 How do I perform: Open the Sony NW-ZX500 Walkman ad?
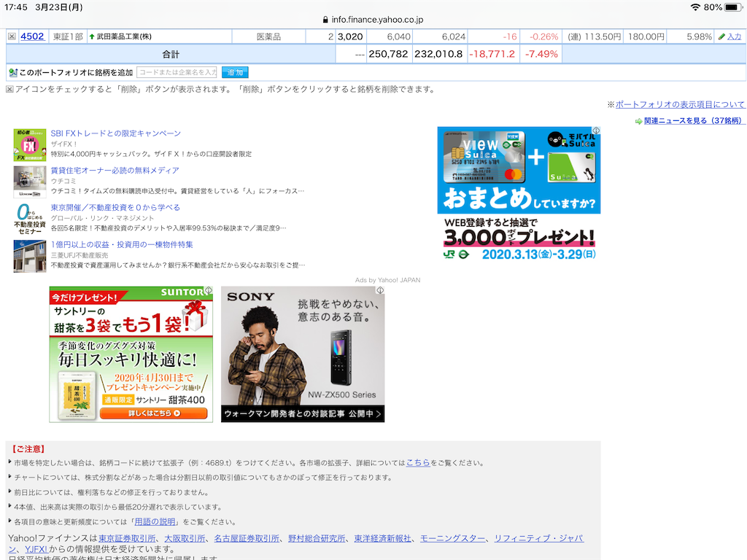coord(303,354)
